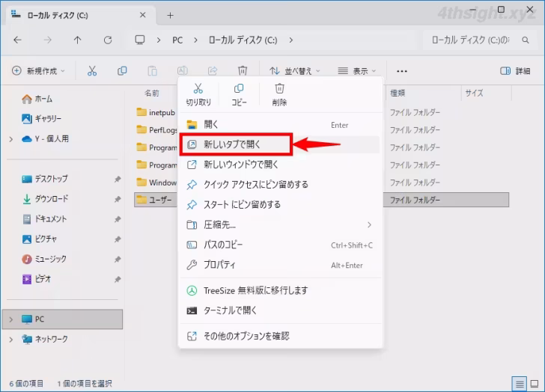Click the Paste icon in the toolbar
The width and height of the screenshot is (545, 392).
(x=152, y=71)
